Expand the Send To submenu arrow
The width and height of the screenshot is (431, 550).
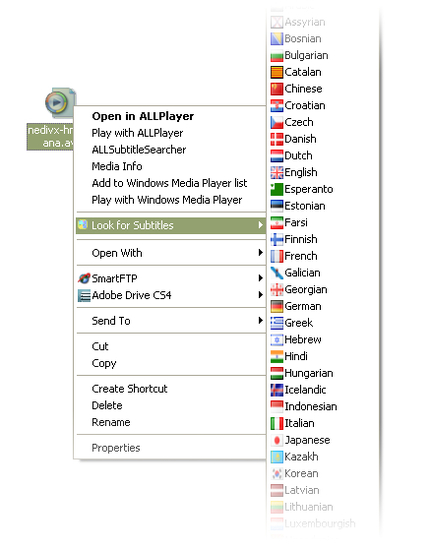[x=260, y=321]
